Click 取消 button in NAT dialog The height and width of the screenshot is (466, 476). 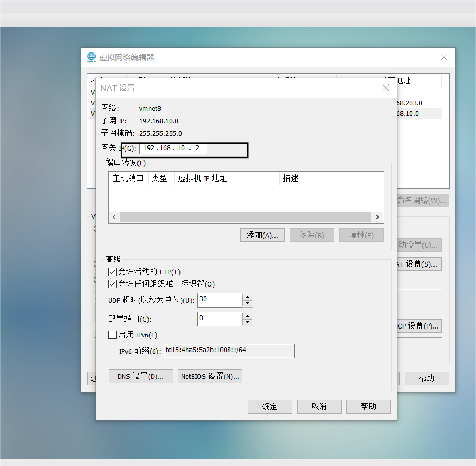click(319, 407)
